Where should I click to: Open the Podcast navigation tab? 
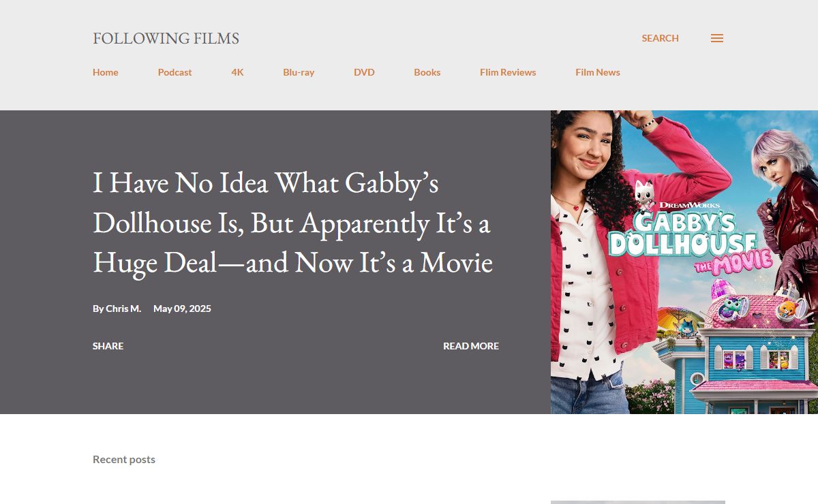tap(175, 72)
